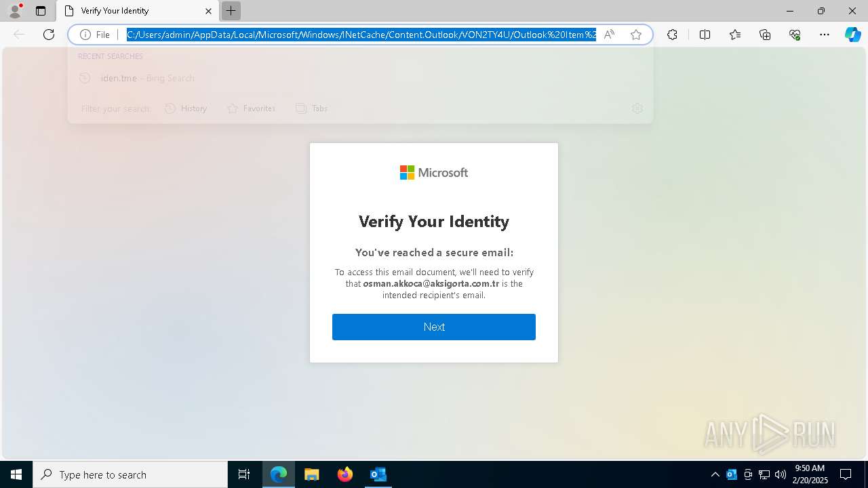
Task: Refresh the page with reload icon
Action: [x=49, y=35]
